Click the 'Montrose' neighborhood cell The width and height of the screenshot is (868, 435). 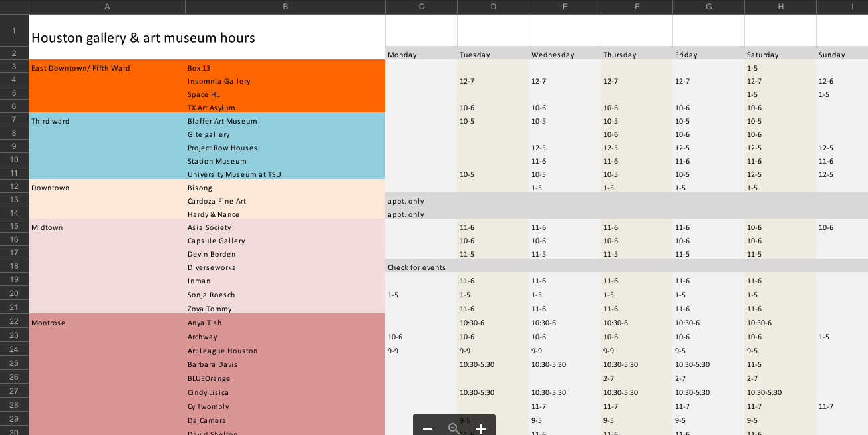point(107,321)
